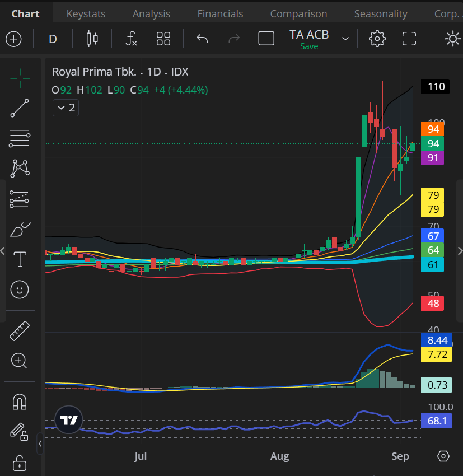Select the Text annotation tool

(x=20, y=259)
